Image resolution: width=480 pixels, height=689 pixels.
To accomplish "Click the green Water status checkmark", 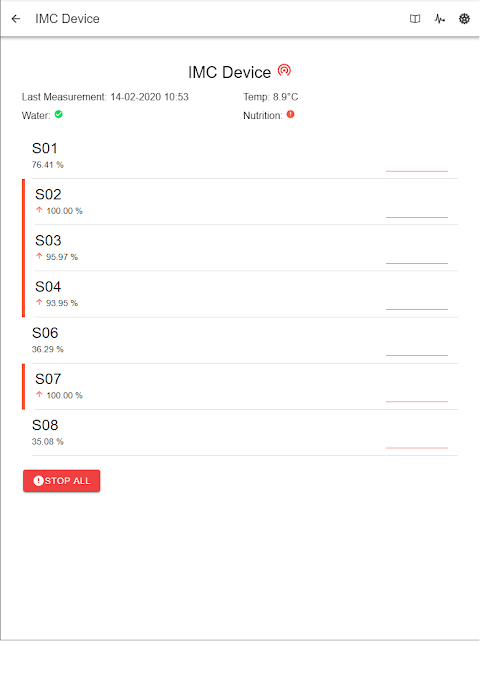I will tap(58, 114).
